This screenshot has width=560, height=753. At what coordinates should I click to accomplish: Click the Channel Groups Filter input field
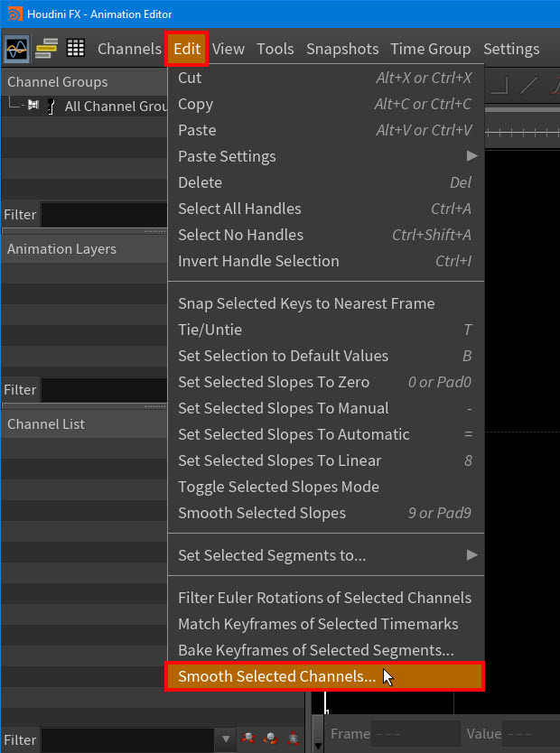coord(104,215)
